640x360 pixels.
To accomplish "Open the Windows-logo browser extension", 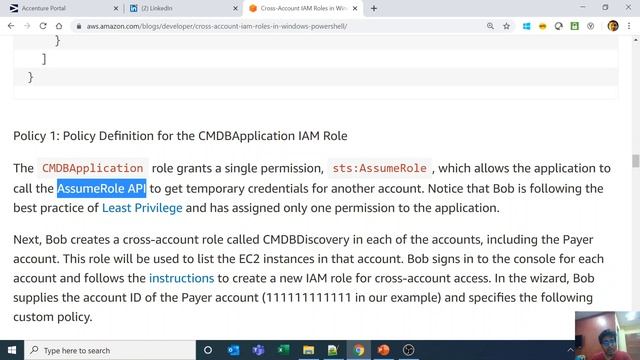I will (527, 26).
